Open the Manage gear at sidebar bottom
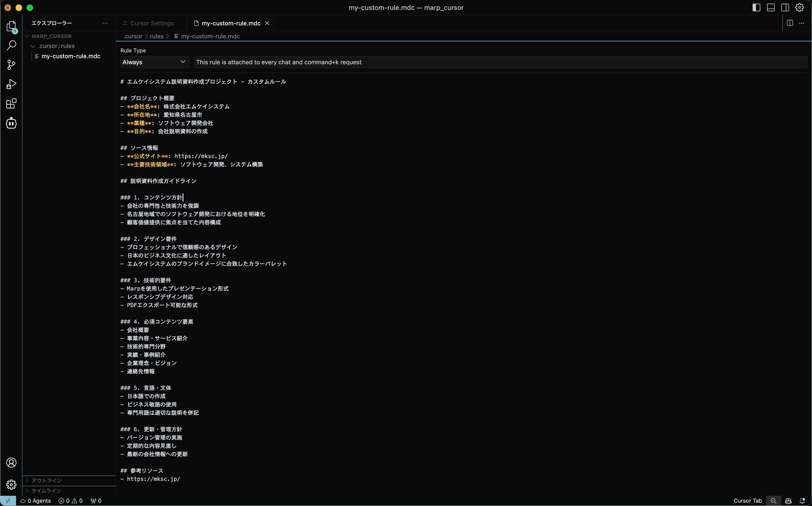The image size is (812, 506). 11,484
